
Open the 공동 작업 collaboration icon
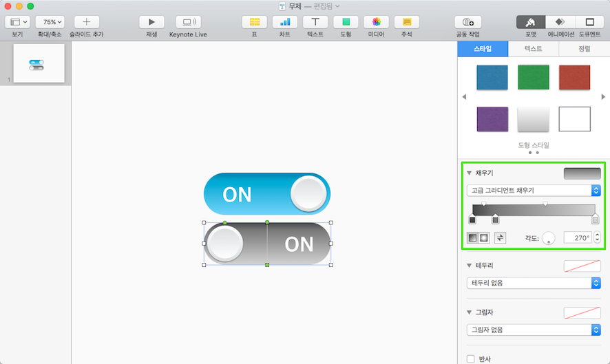click(x=468, y=22)
